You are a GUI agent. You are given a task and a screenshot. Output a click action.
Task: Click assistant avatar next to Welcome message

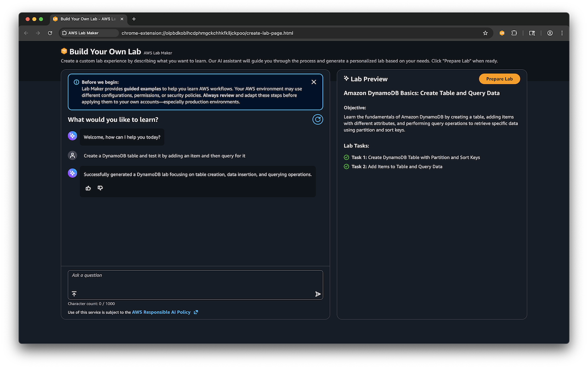pos(72,136)
